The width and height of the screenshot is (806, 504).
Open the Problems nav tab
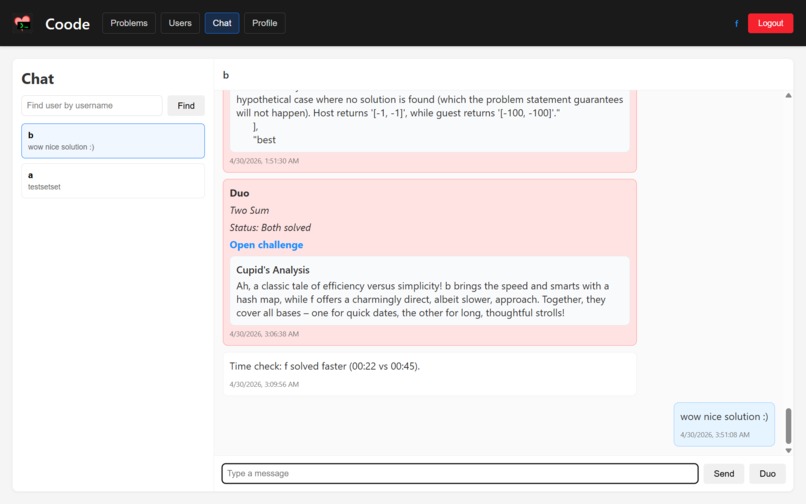pyautogui.click(x=129, y=23)
